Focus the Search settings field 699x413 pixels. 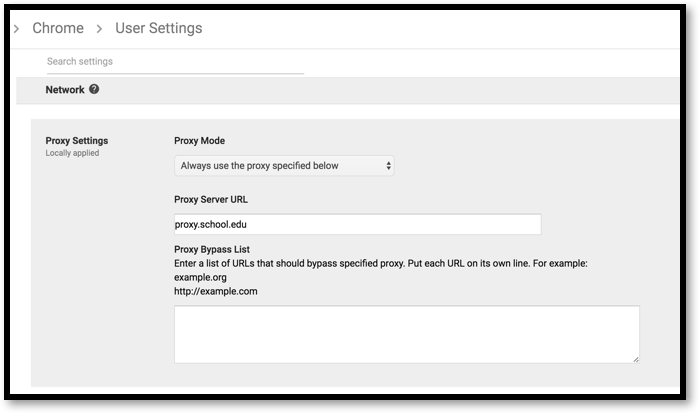coord(175,62)
